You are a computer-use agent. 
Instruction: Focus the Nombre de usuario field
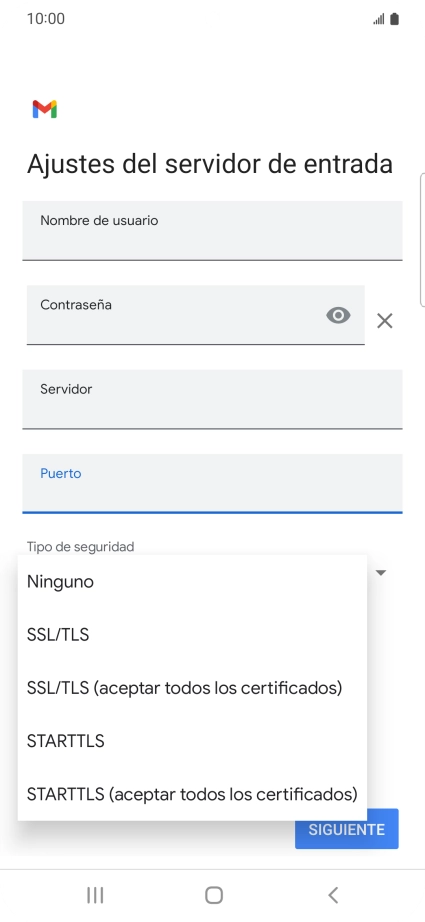[212, 230]
